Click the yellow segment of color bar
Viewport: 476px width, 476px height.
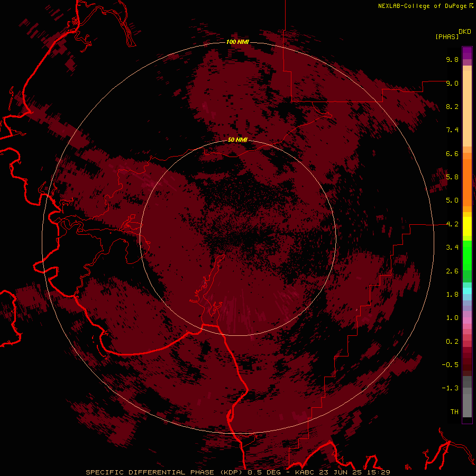pyautogui.click(x=467, y=226)
